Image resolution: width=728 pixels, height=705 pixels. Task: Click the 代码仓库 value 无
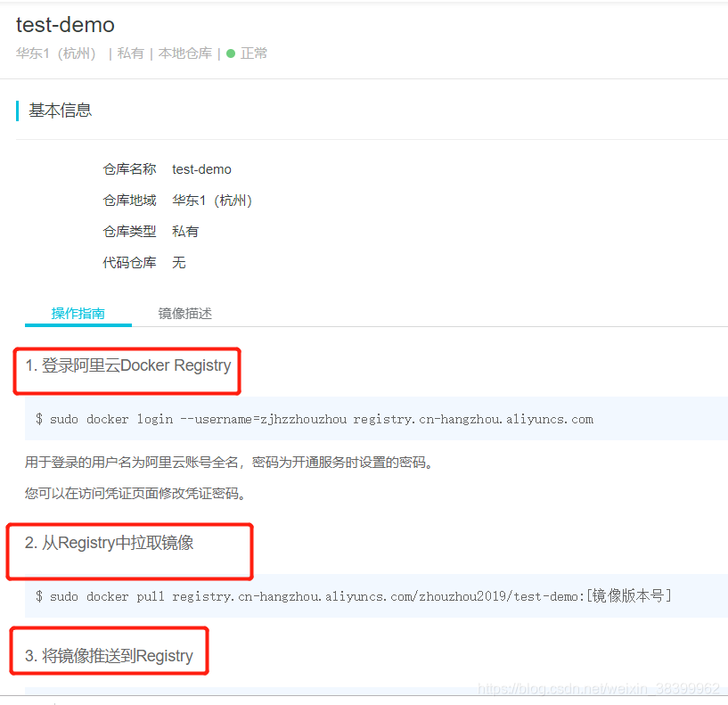coord(179,262)
